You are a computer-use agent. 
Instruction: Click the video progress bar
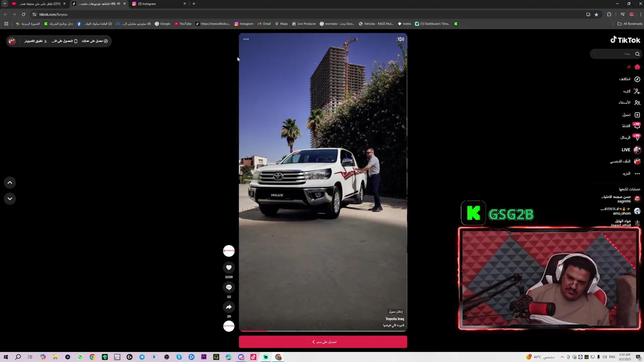click(x=323, y=331)
